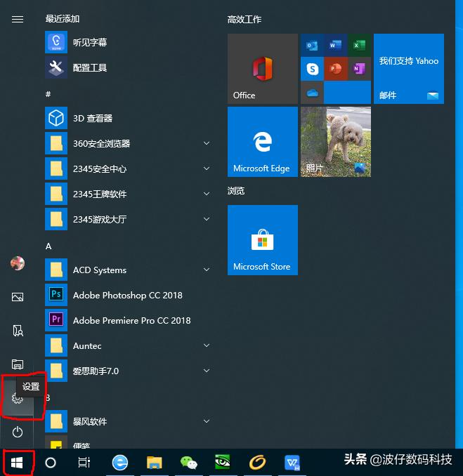This screenshot has height=476, width=463.
Task: Click the user account avatar
Action: click(18, 263)
